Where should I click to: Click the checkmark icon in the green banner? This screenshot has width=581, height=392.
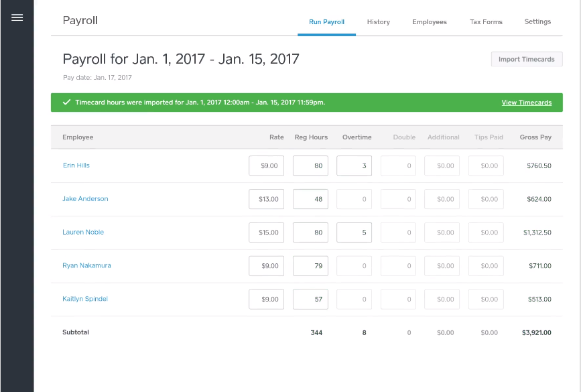66,102
